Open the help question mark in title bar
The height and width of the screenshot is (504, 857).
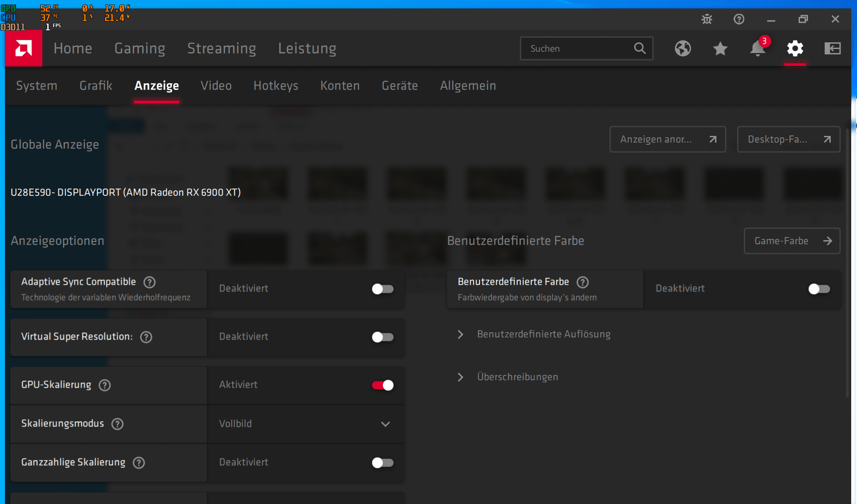739,19
